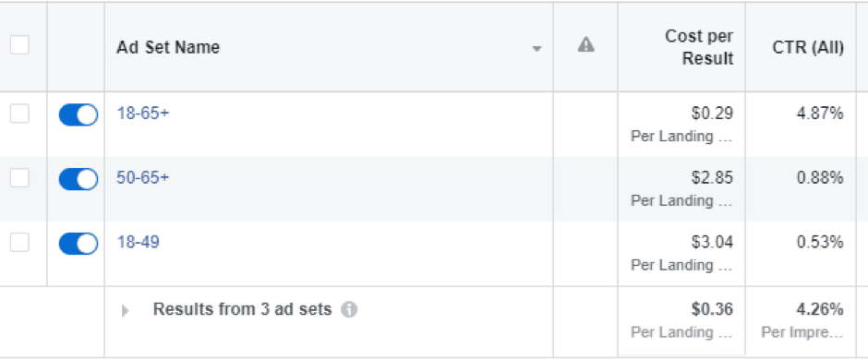Click the 4.26% total CTR value
The width and height of the screenshot is (868, 360).
(x=820, y=309)
